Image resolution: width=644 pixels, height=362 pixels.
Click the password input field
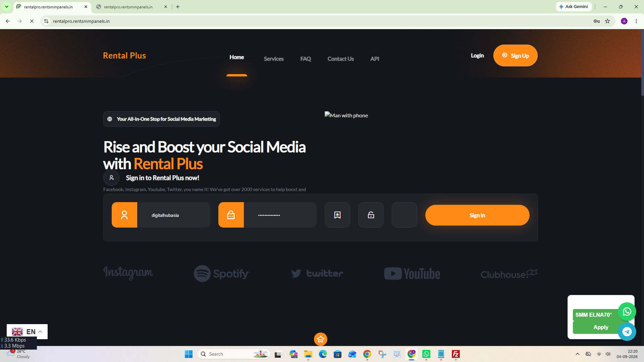tap(280, 215)
